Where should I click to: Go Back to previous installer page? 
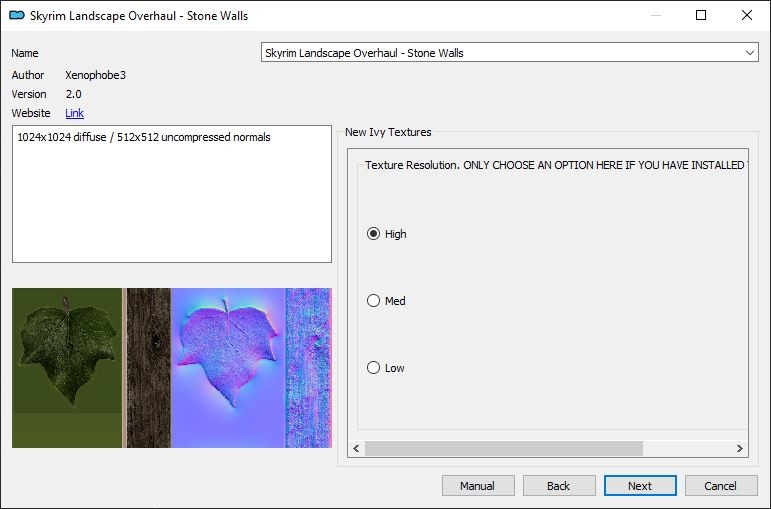point(559,486)
